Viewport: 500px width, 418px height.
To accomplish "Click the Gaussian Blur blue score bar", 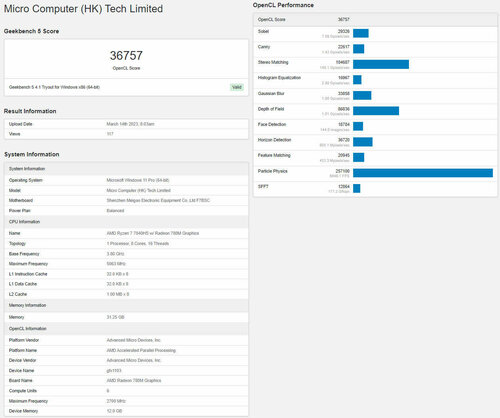I will point(362,95).
